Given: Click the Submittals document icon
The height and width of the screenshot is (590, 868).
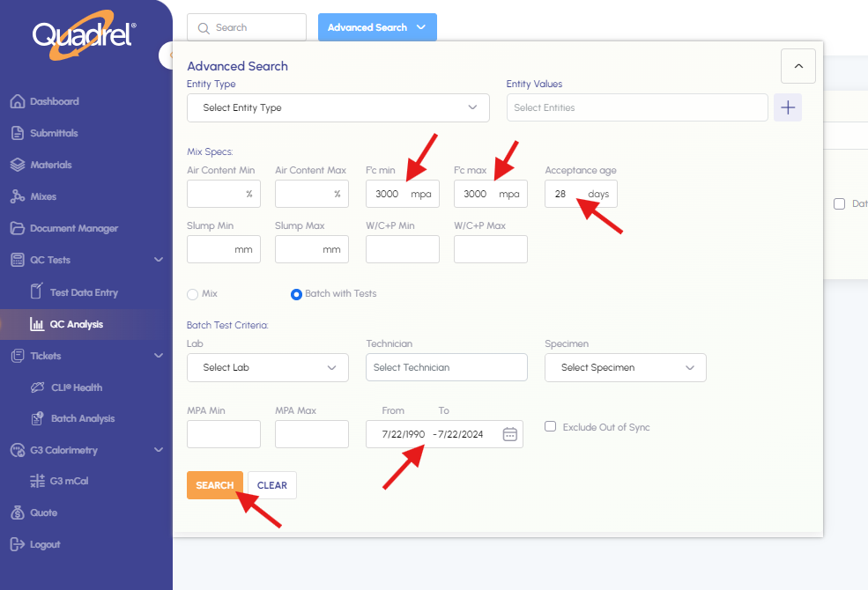Looking at the screenshot, I should (17, 133).
